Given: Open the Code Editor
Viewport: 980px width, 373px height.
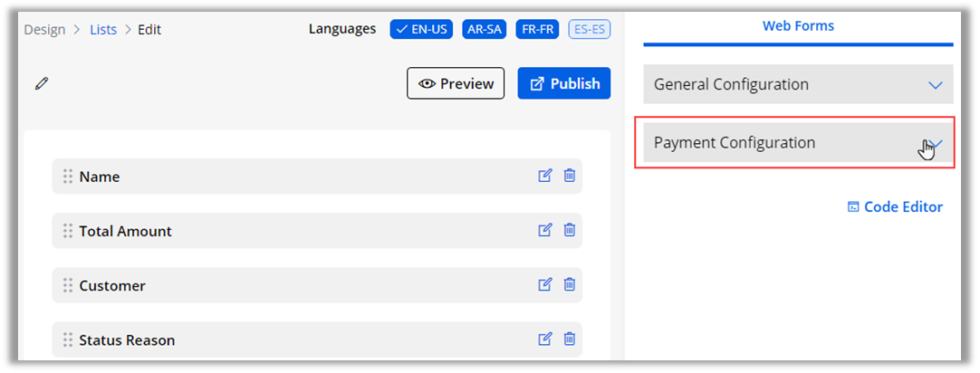Looking at the screenshot, I should click(x=895, y=206).
